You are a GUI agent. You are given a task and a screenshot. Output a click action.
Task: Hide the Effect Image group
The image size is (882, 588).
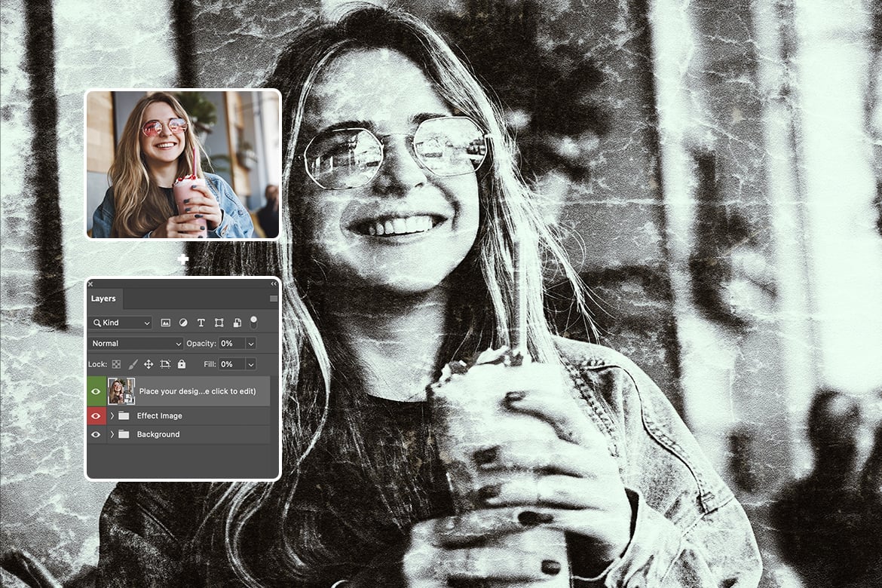click(96, 416)
